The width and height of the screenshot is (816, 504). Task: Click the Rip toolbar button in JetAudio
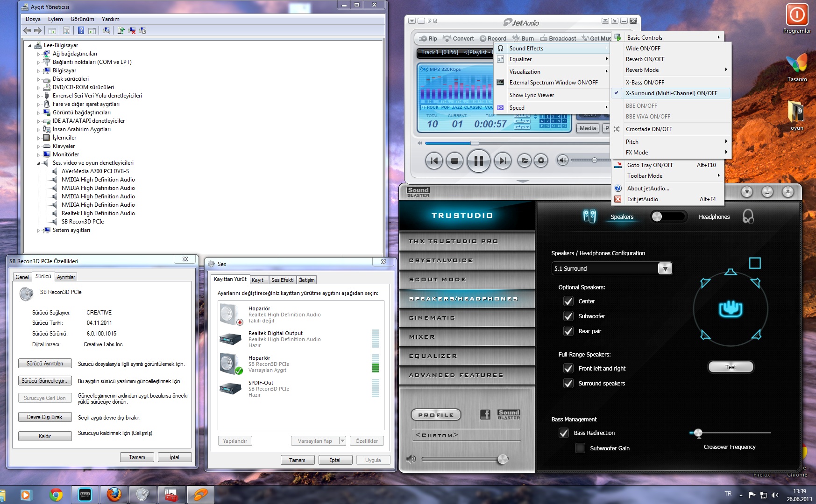(428, 38)
